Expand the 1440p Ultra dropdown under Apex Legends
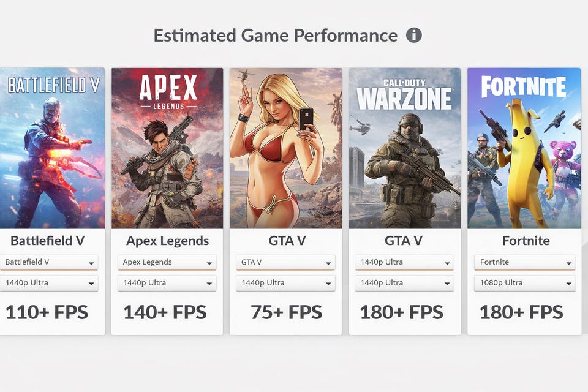 (x=167, y=283)
